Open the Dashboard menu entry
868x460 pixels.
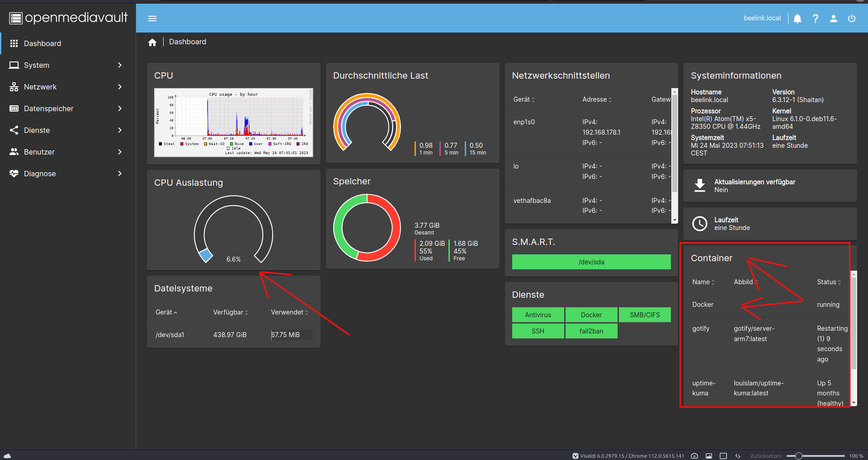point(68,43)
